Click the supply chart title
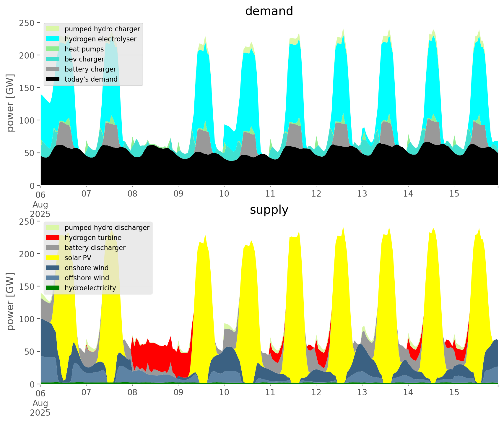 click(269, 210)
